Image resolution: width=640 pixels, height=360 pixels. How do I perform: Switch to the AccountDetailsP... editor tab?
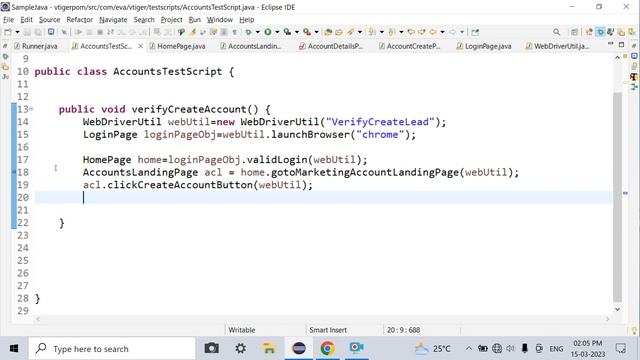pyautogui.click(x=331, y=46)
